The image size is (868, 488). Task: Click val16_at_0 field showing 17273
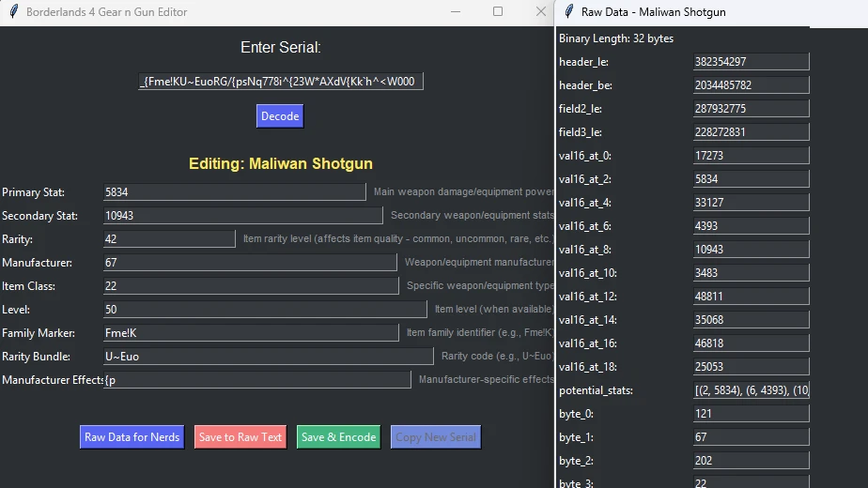click(751, 156)
